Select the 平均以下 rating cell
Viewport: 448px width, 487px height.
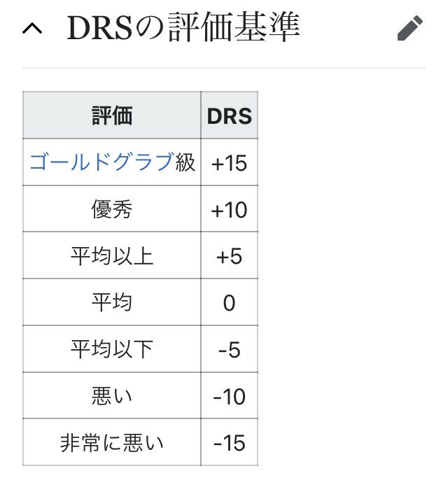112,349
